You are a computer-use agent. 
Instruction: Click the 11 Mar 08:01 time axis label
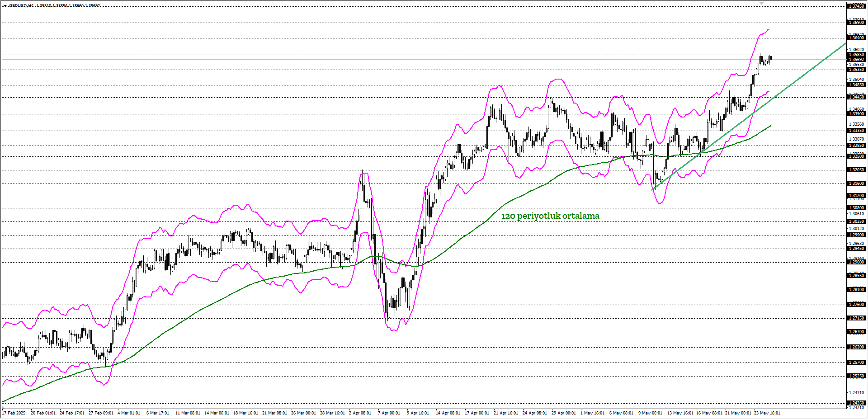(188, 413)
